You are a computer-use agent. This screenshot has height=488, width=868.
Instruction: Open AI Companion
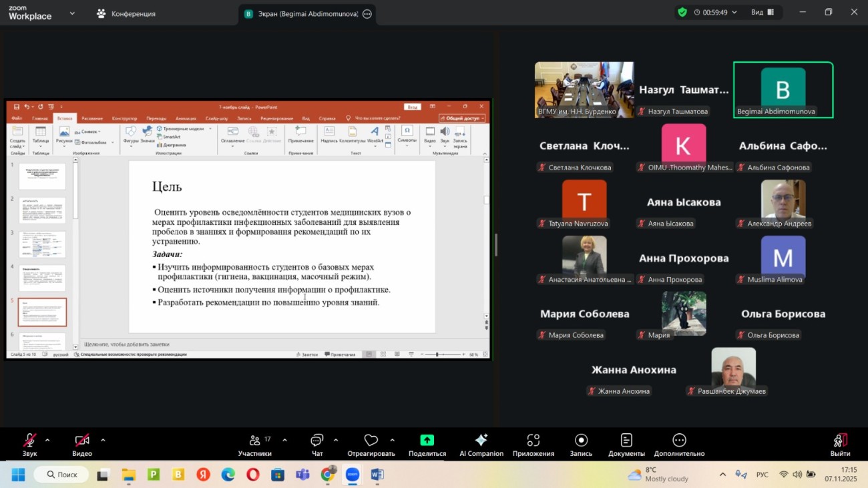tap(481, 445)
